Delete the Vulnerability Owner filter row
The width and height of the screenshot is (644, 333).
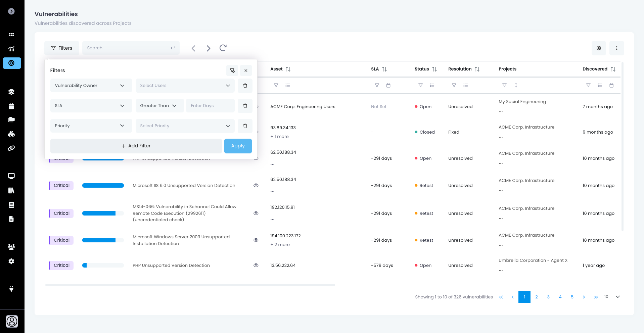pyautogui.click(x=245, y=86)
